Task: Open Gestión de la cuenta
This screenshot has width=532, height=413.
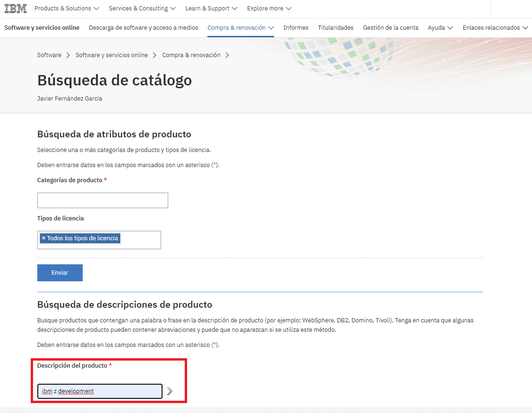Action: (390, 28)
